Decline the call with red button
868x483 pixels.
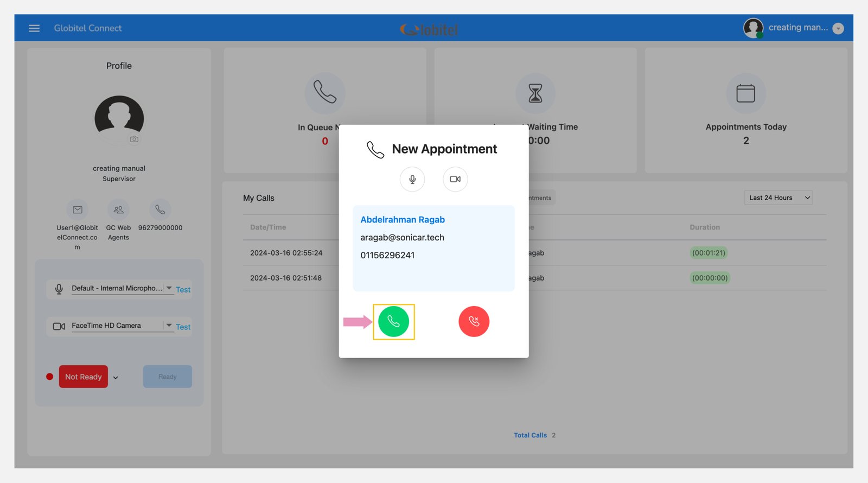(474, 322)
